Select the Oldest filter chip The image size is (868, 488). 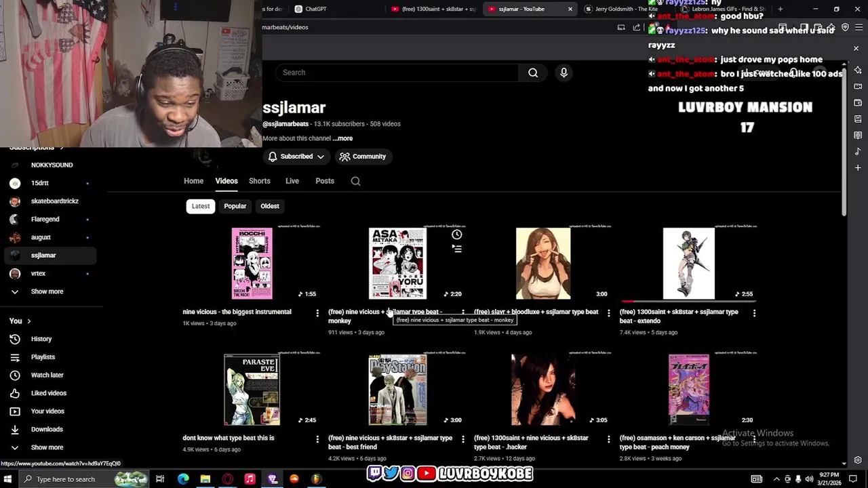click(270, 206)
